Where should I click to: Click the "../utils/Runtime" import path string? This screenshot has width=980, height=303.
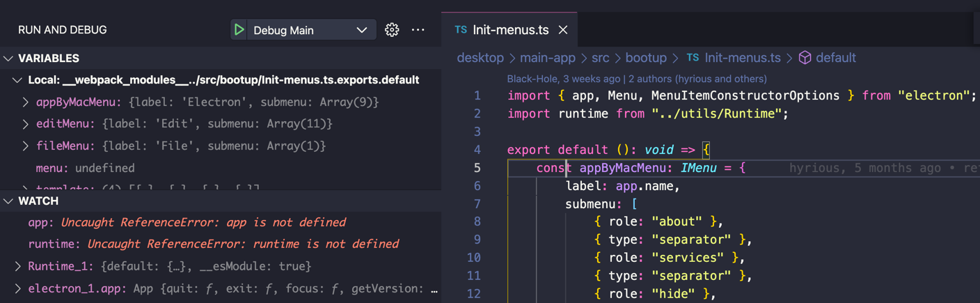(x=717, y=114)
